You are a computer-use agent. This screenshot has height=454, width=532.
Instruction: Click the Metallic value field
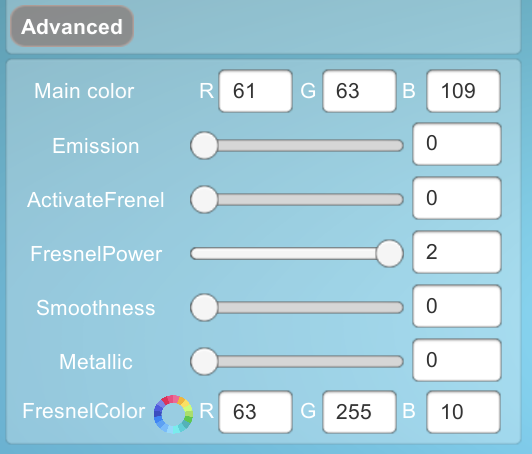[x=457, y=360]
